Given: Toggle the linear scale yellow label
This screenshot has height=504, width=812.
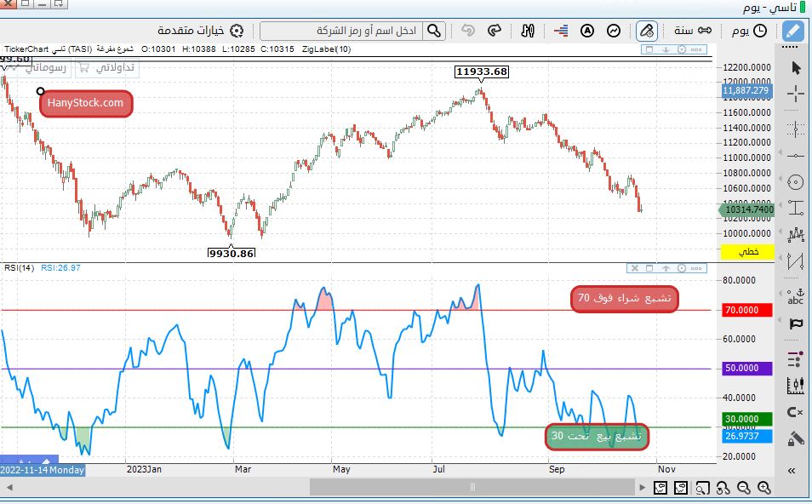Looking at the screenshot, I should pos(747,252).
